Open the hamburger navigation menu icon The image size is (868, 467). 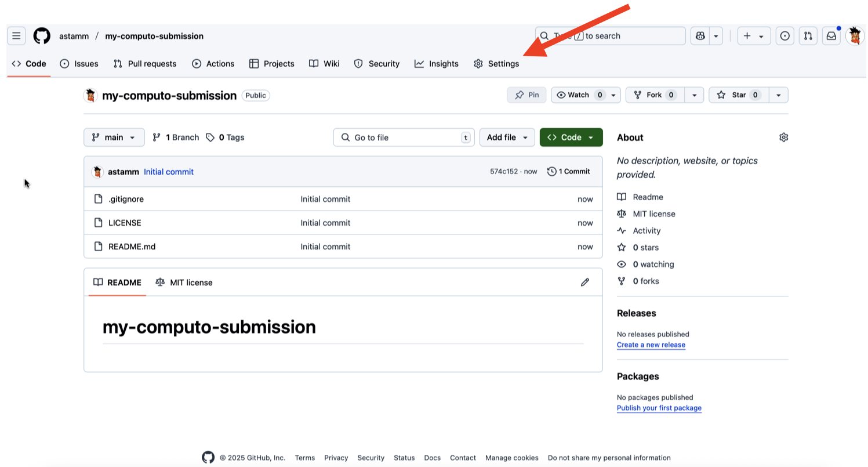tap(16, 36)
